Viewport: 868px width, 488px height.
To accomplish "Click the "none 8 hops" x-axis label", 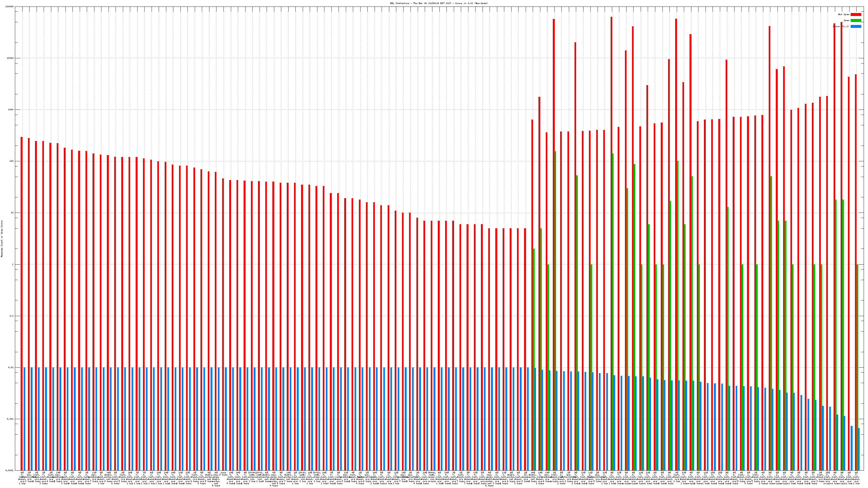I will [224, 474].
